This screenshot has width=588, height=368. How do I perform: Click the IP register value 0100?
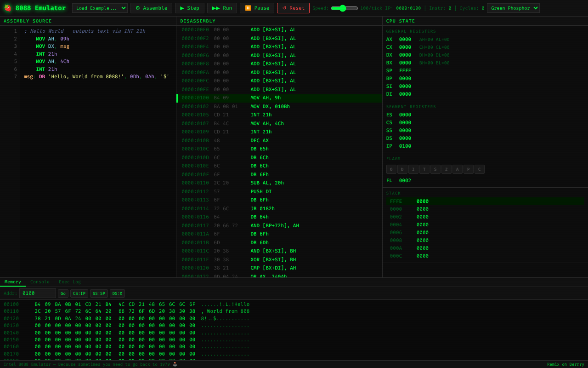click(405, 146)
